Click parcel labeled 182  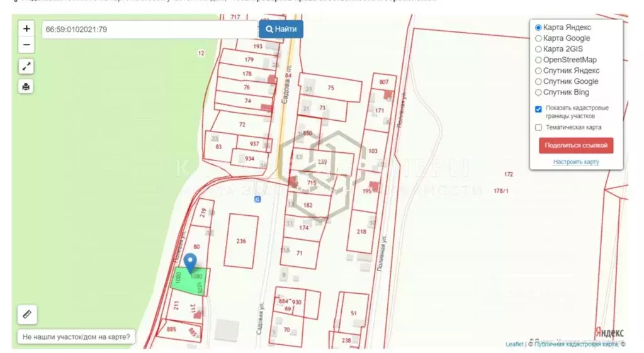308,205
